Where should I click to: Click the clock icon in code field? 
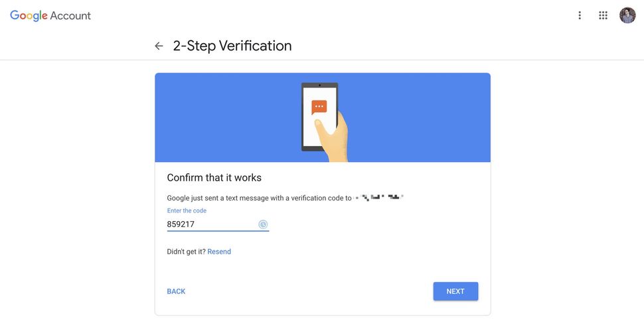263,224
